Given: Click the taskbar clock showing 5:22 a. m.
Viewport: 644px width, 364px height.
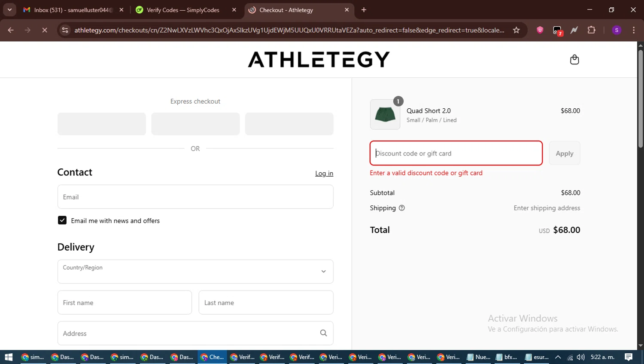Looking at the screenshot, I should click(x=602, y=357).
